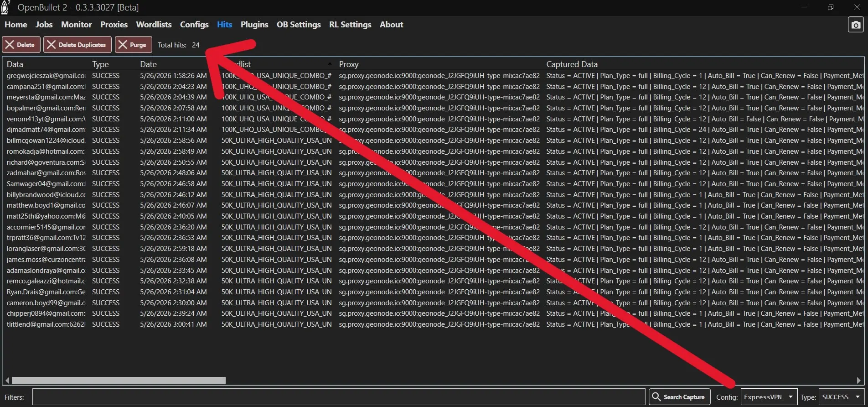868x407 pixels.
Task: Click the scroll-right arrow of the table
Action: tap(859, 380)
